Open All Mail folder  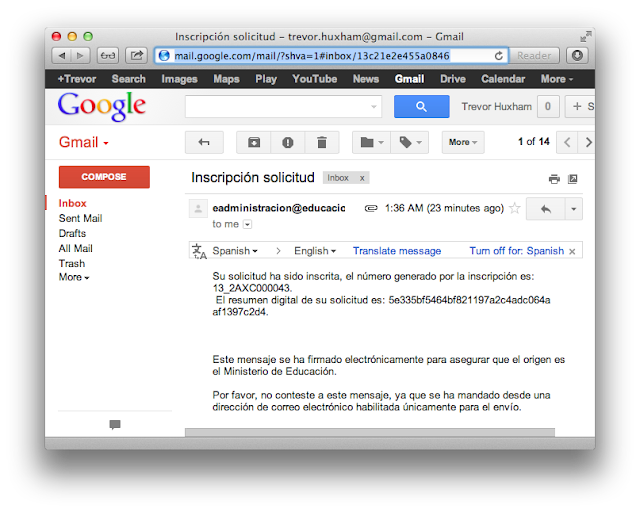(76, 249)
